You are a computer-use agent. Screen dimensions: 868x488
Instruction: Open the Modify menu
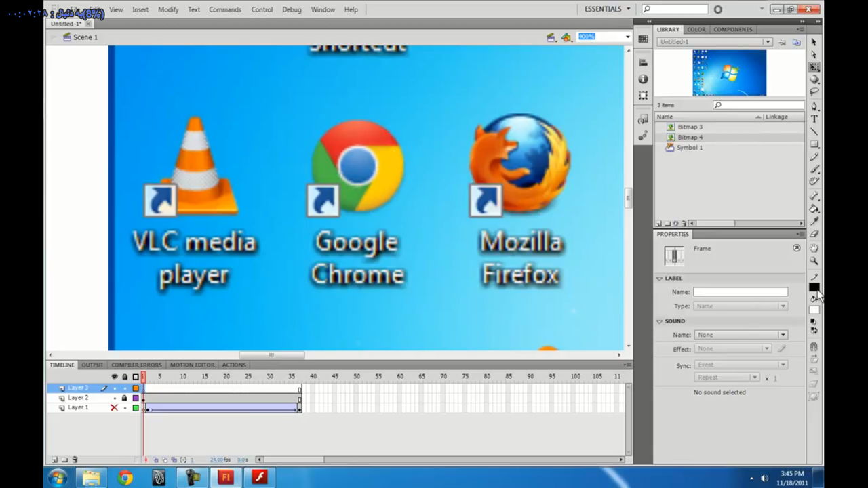click(x=168, y=9)
